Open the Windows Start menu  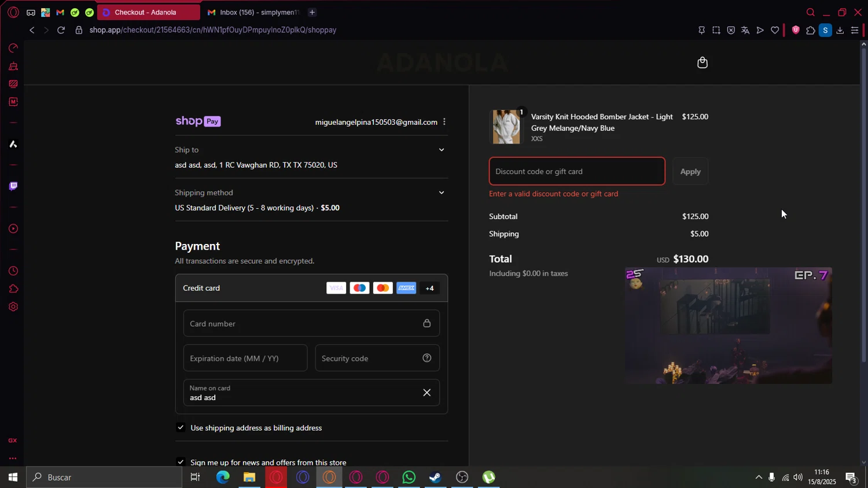click(13, 477)
